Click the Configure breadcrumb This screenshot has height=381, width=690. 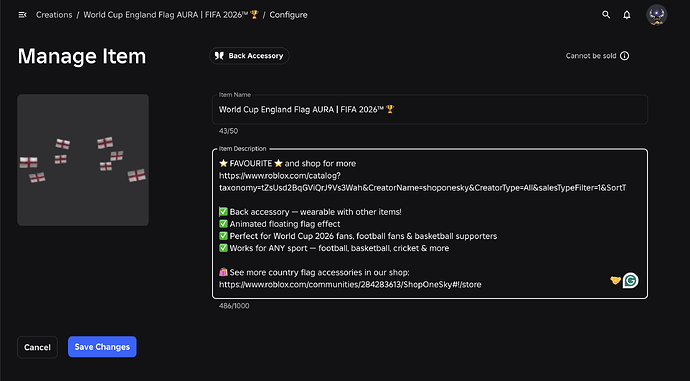point(288,15)
